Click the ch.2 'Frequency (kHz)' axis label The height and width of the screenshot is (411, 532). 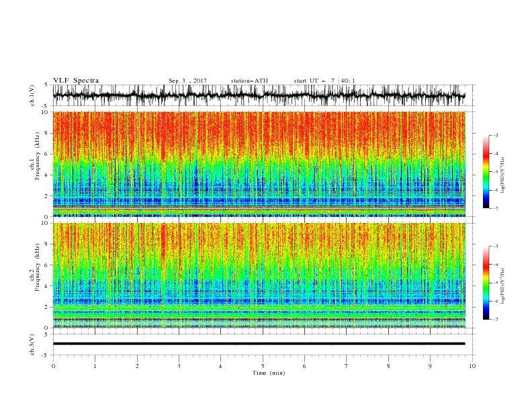click(x=37, y=267)
